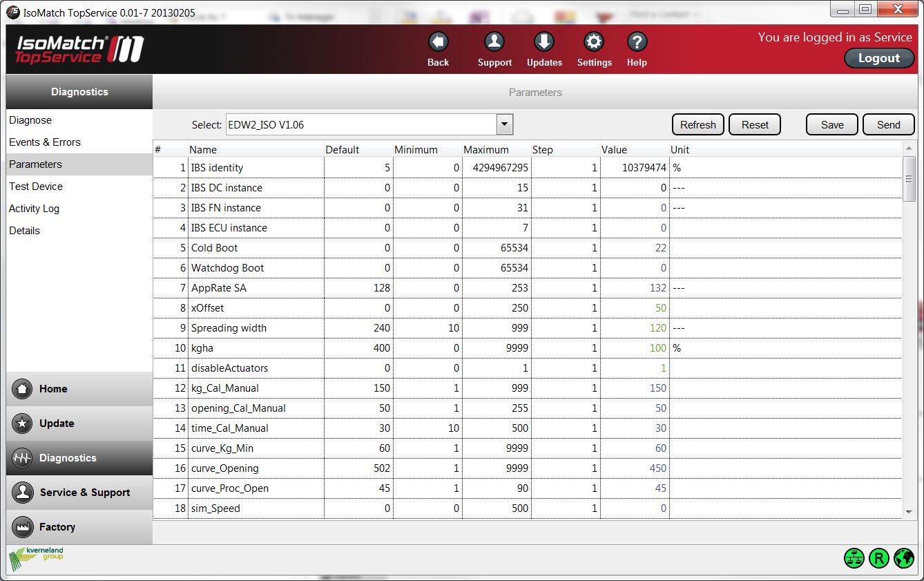Click the Value cell for Spreading width
Image resolution: width=924 pixels, height=581 pixels.
click(x=634, y=328)
